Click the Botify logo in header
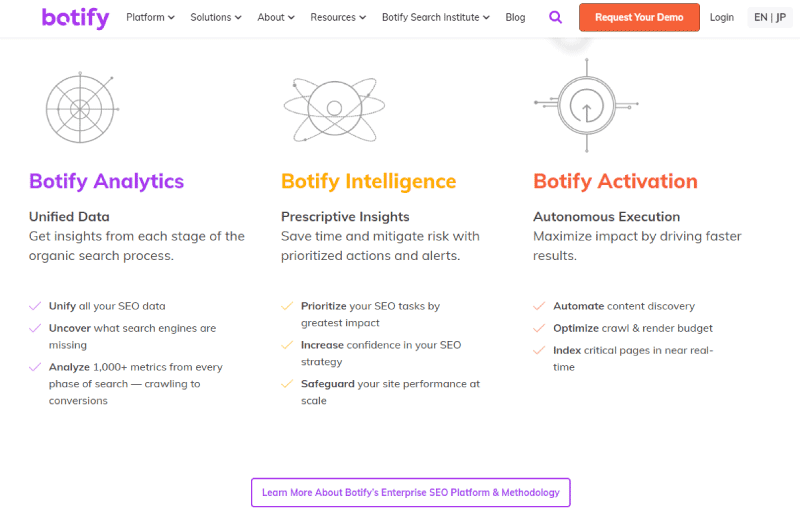The image size is (800, 530). tap(76, 18)
